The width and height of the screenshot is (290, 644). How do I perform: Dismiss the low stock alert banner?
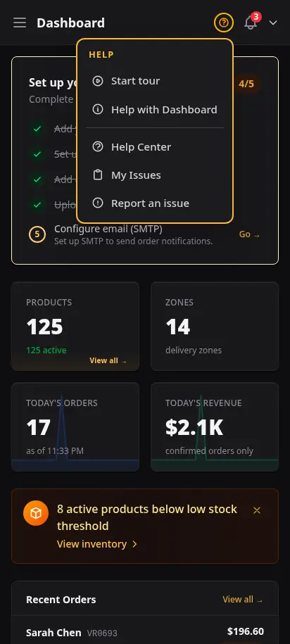click(x=257, y=510)
